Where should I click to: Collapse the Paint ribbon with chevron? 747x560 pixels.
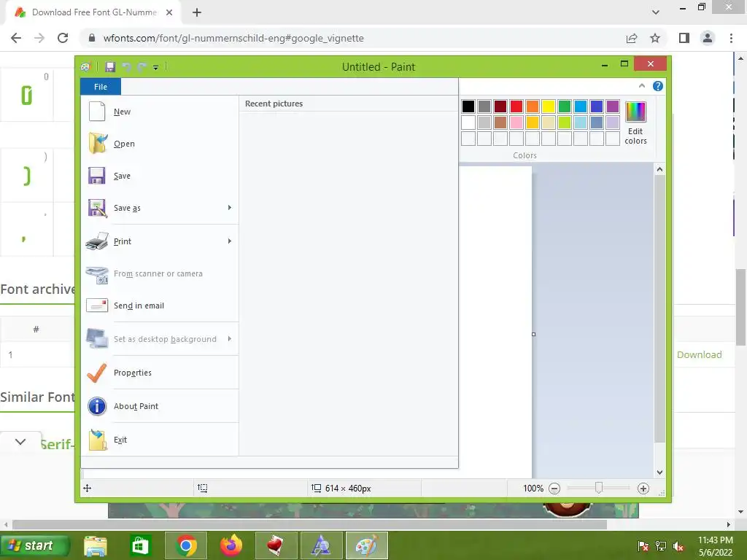click(642, 86)
